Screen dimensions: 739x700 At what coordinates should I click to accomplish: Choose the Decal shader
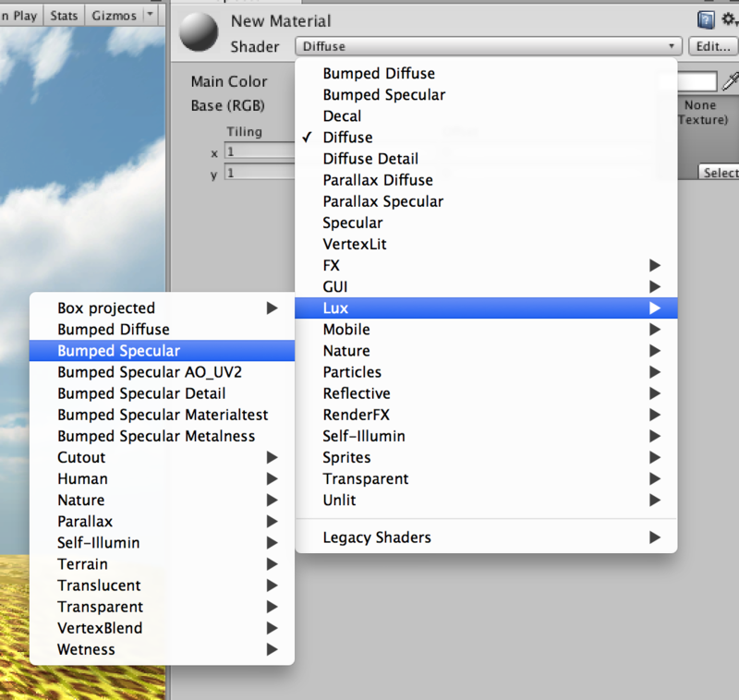tap(486, 115)
